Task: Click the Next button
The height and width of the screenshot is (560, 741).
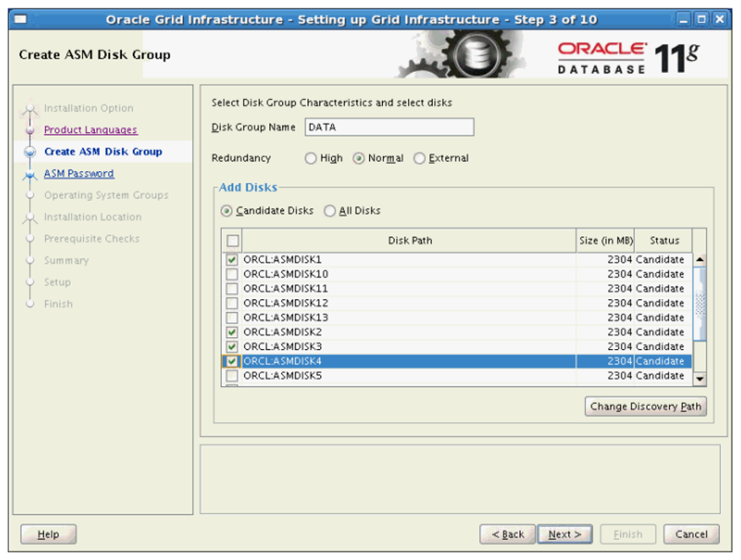Action: click(x=565, y=535)
